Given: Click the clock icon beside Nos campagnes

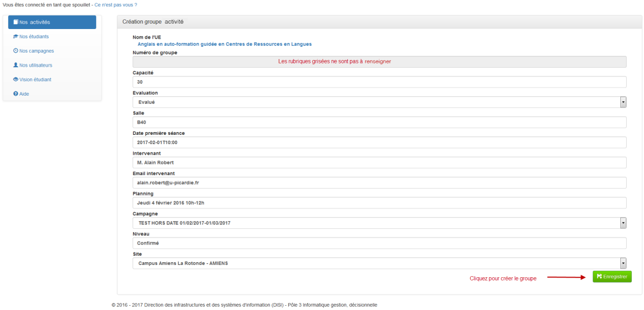Looking at the screenshot, I should tap(16, 51).
